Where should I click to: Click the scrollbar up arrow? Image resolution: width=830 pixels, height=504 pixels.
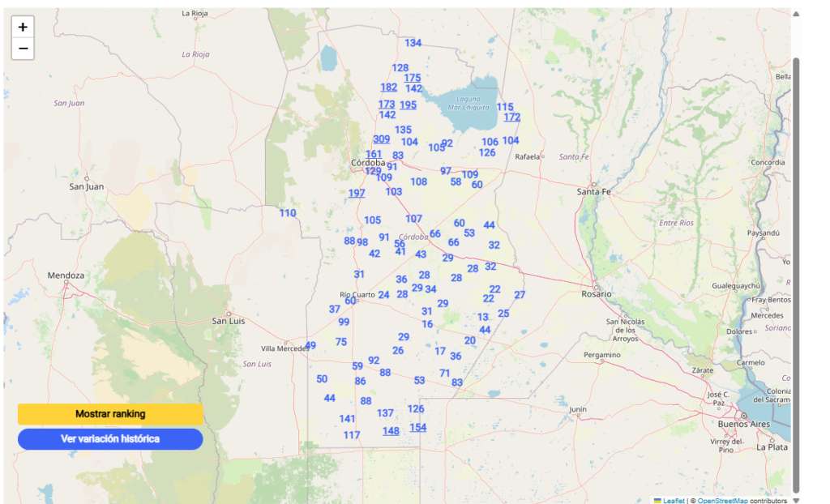(x=796, y=14)
